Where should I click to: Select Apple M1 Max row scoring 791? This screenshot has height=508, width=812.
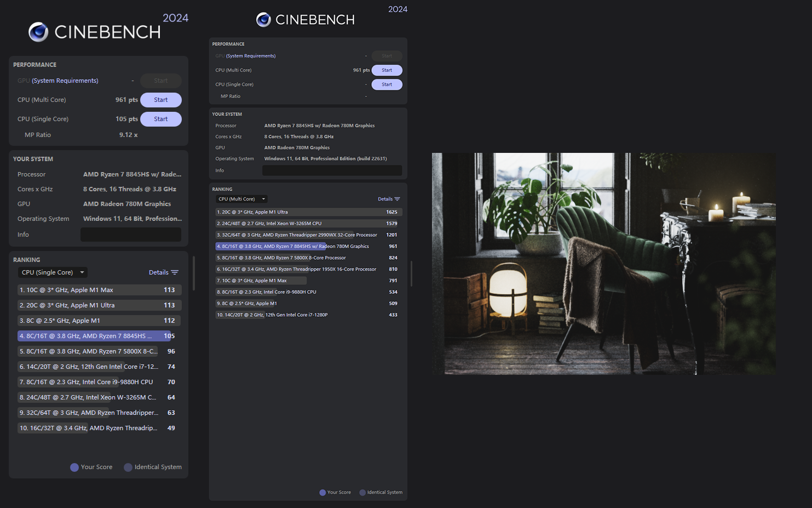pyautogui.click(x=309, y=281)
